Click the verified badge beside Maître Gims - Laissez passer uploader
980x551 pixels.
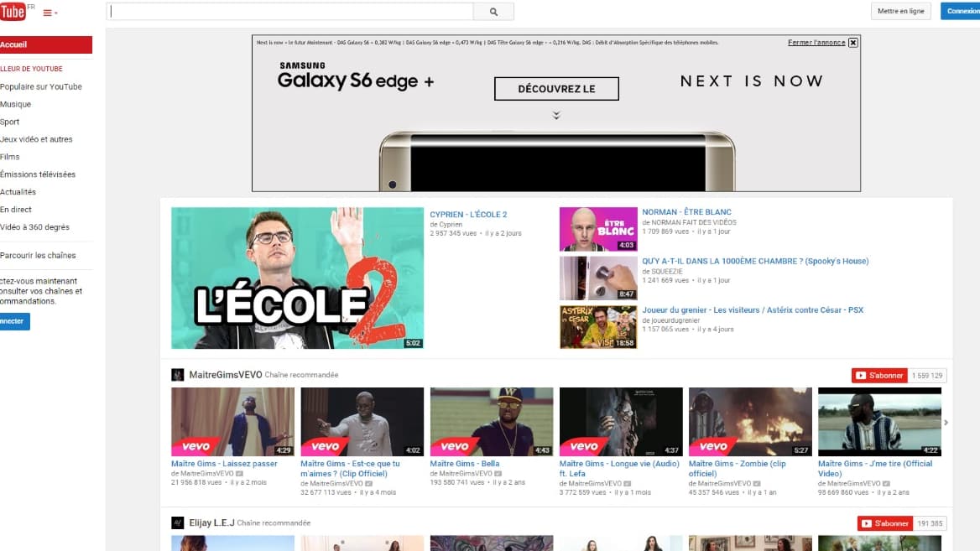240,472
